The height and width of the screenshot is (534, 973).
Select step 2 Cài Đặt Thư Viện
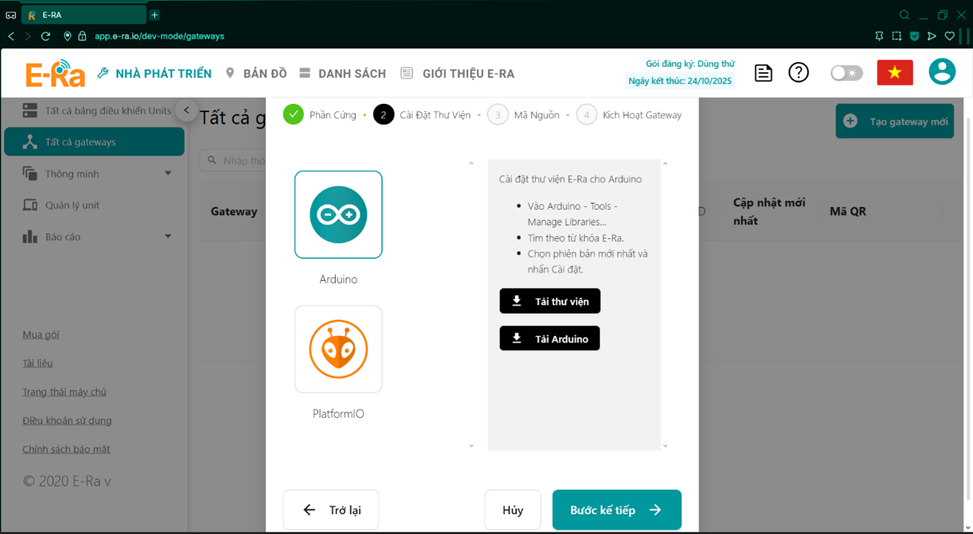pos(422,115)
